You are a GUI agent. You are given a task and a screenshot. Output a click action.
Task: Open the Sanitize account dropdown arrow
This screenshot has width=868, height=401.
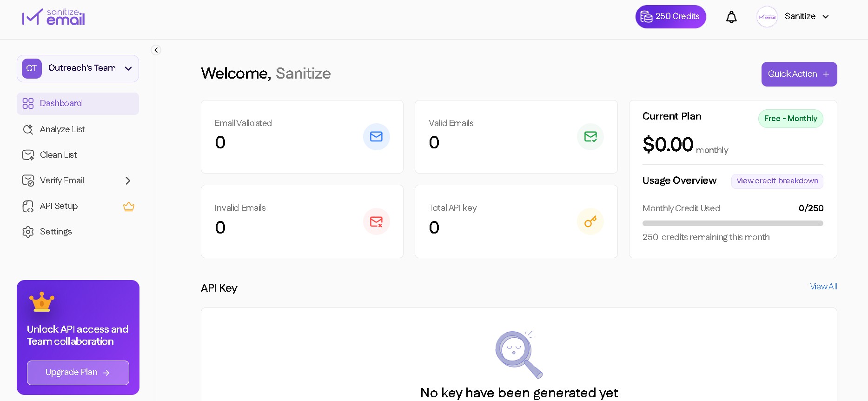tap(826, 17)
